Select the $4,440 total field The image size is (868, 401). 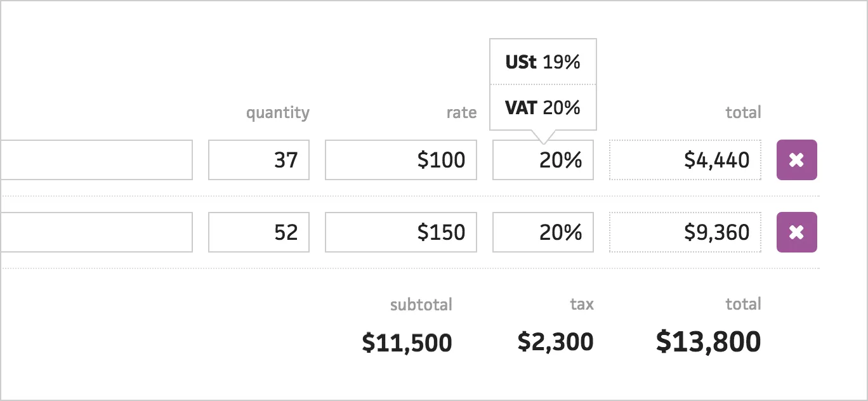[685, 160]
